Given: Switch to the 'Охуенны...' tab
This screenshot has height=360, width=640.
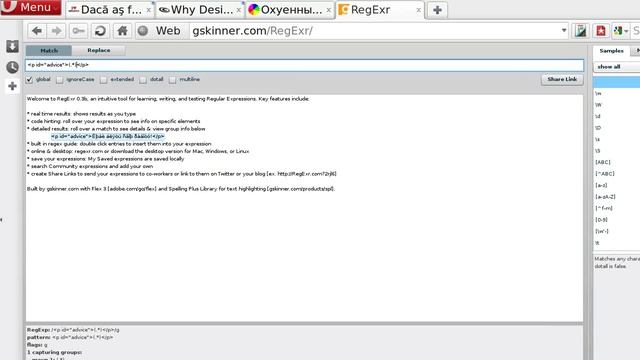Looking at the screenshot, I should pyautogui.click(x=289, y=10).
